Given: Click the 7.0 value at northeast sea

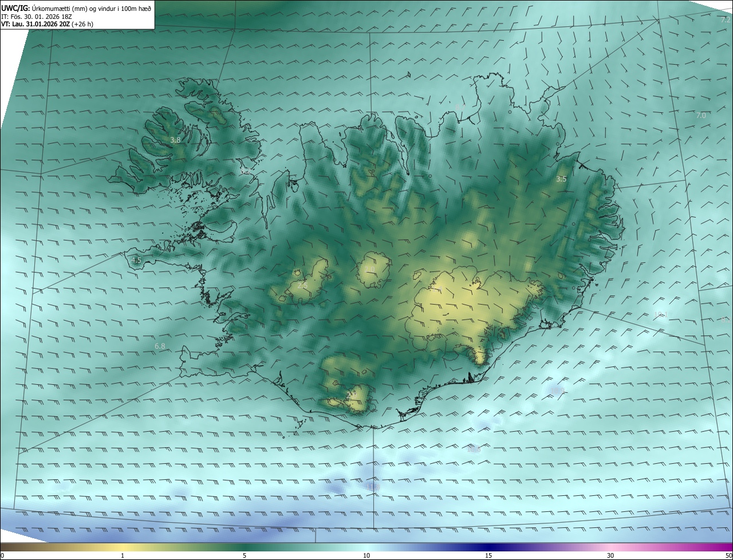Looking at the screenshot, I should point(701,115).
